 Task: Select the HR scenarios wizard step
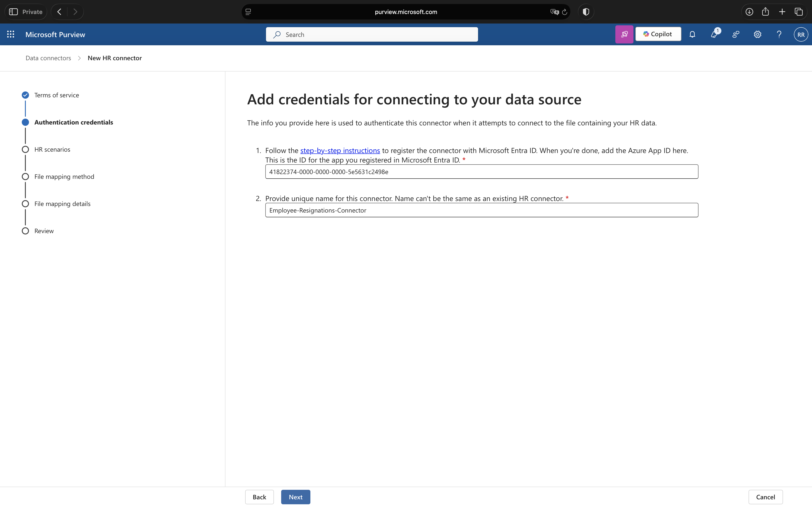pyautogui.click(x=52, y=150)
